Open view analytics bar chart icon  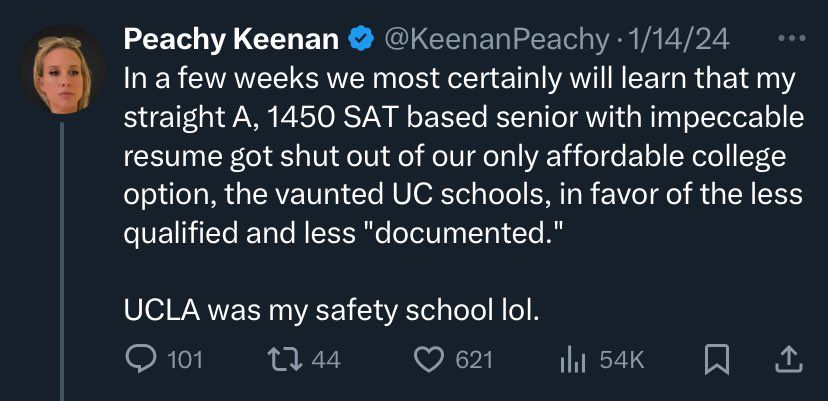572,360
